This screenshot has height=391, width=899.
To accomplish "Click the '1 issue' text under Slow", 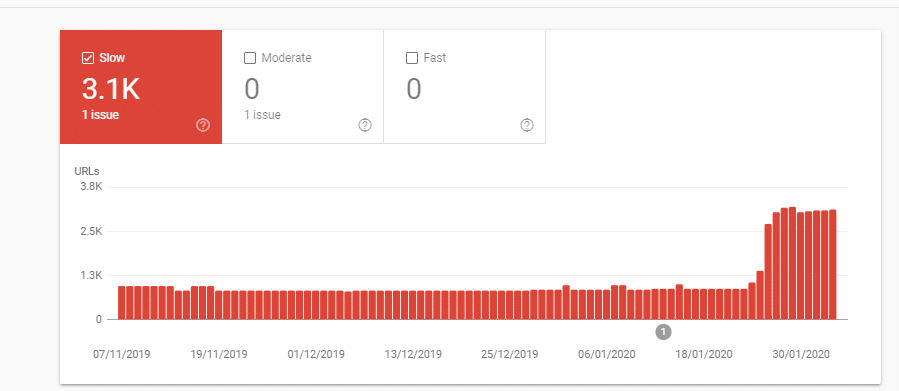I will point(100,115).
